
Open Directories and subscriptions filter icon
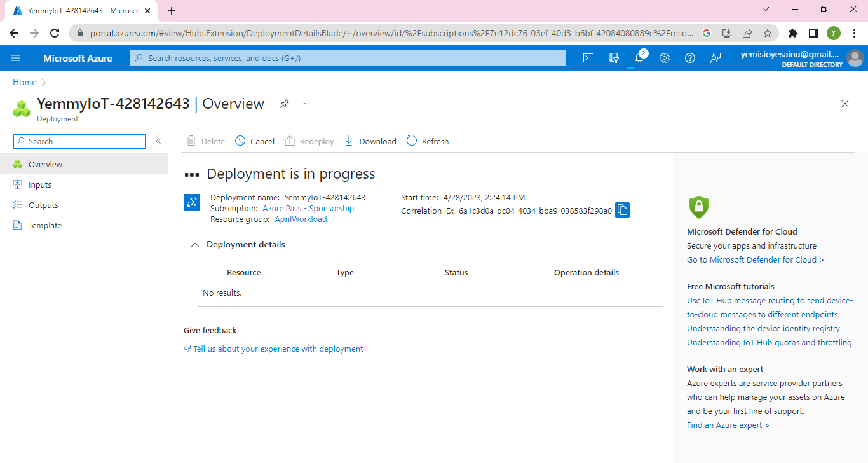613,58
